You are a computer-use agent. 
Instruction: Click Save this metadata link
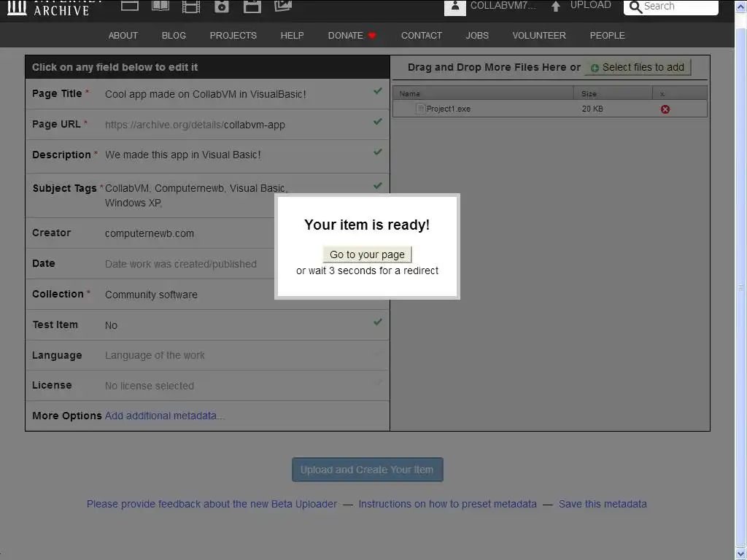pos(603,504)
